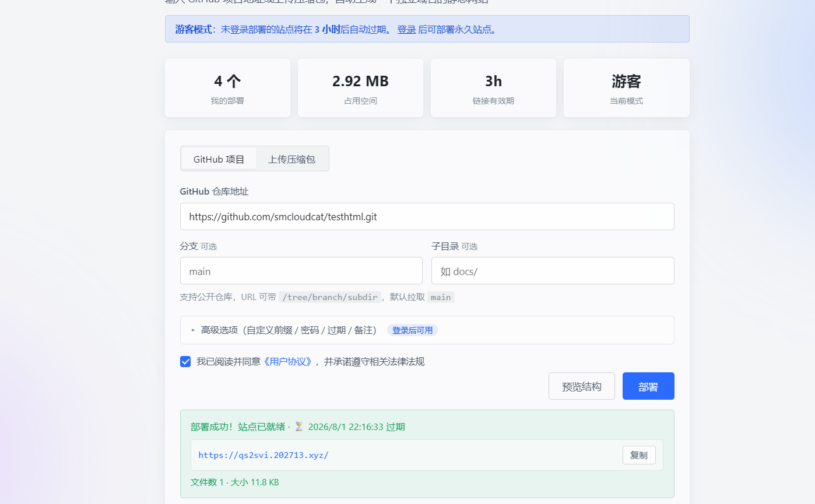This screenshot has width=815, height=504.
Task: Select the 子目录 subdirectory input field
Action: pos(553,271)
